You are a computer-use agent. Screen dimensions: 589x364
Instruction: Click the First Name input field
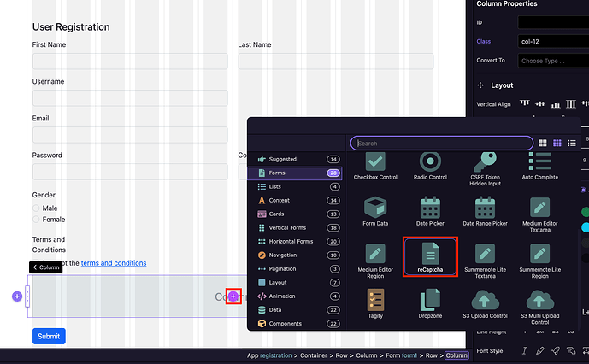pyautogui.click(x=130, y=62)
